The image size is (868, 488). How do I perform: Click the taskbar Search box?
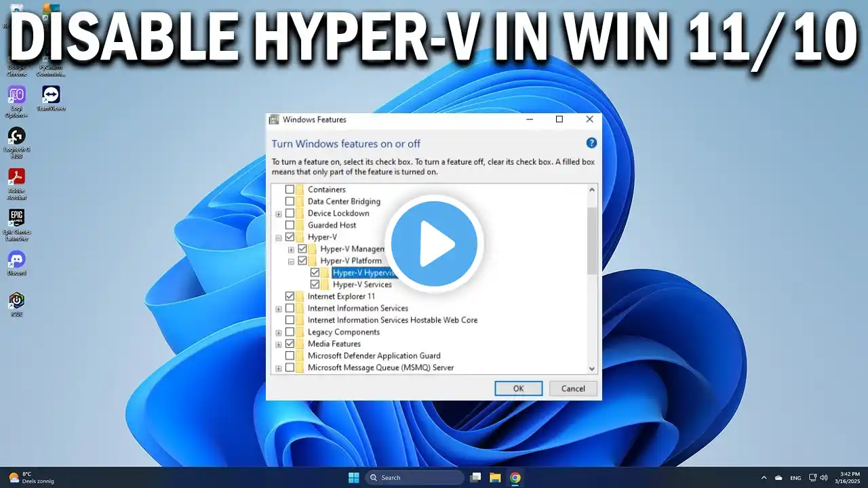414,477
